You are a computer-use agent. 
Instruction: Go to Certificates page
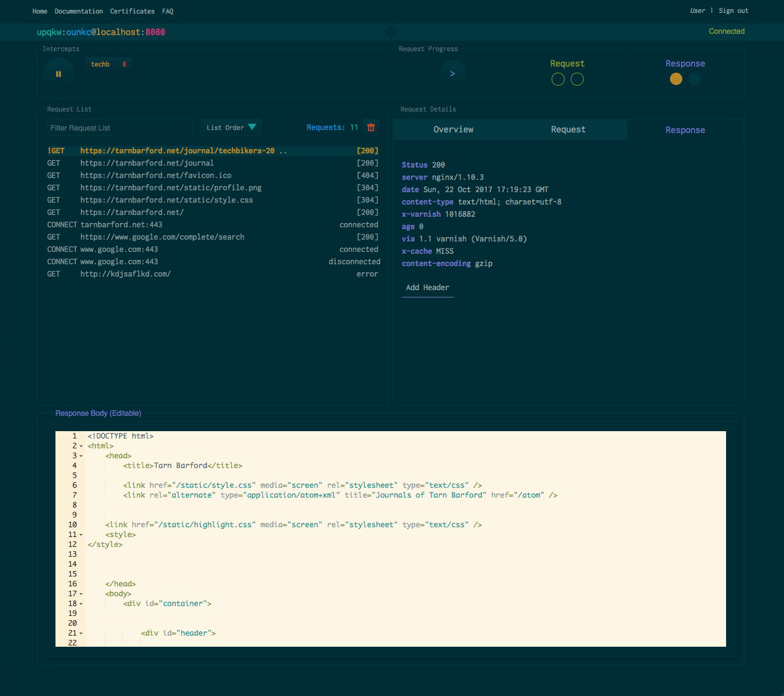133,11
